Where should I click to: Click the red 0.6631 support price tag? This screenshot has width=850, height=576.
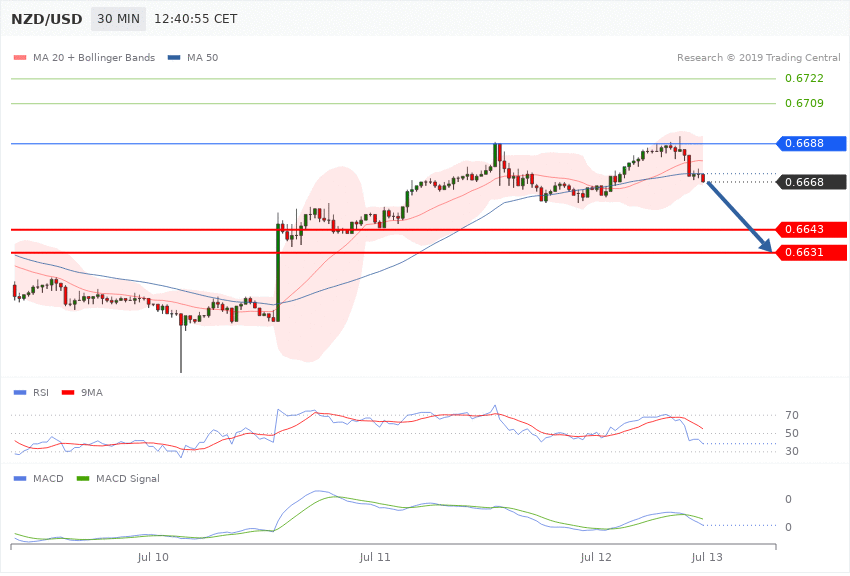[x=811, y=253]
